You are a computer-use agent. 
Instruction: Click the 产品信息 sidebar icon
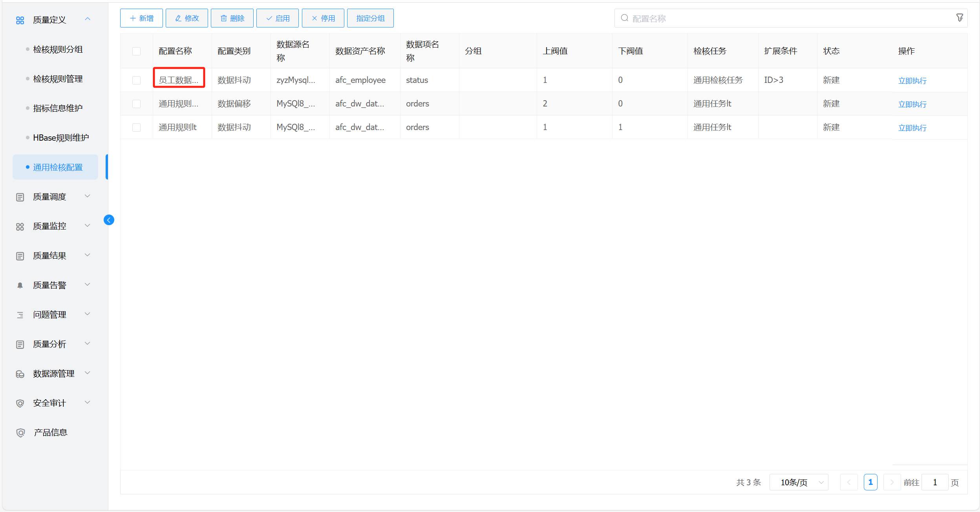pos(20,433)
